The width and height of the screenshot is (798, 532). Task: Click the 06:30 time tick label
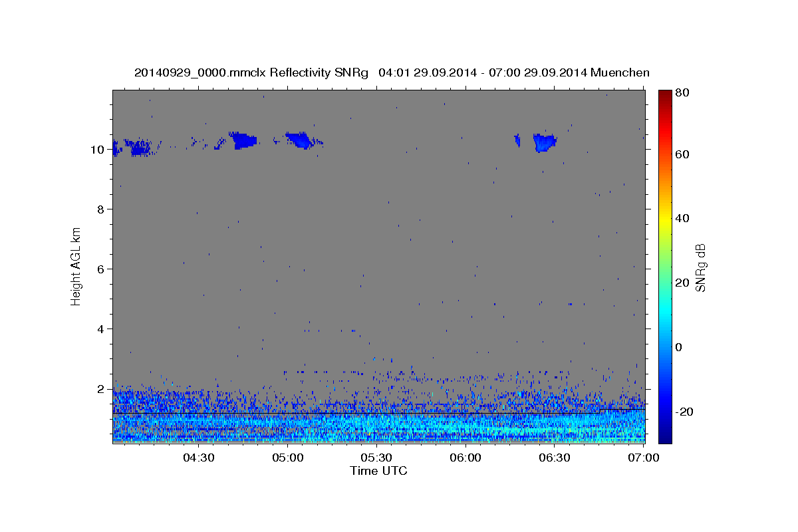555,458
